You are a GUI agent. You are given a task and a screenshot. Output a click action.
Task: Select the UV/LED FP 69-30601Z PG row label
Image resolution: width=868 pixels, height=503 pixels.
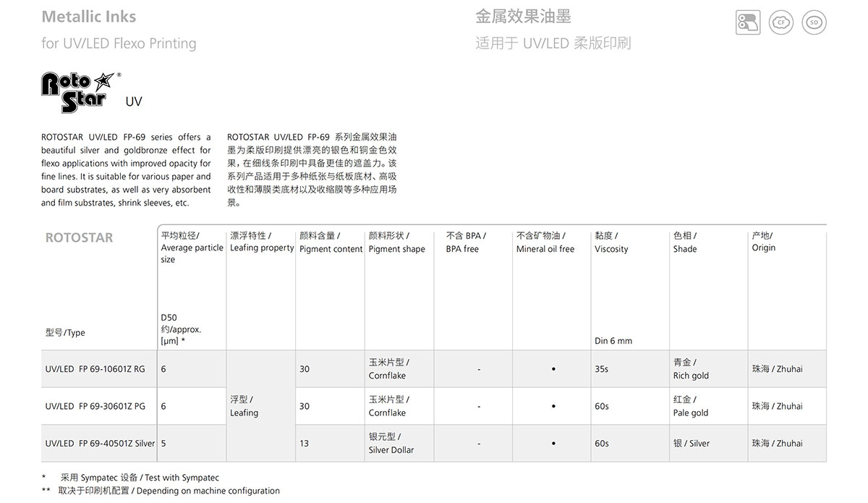click(95, 406)
